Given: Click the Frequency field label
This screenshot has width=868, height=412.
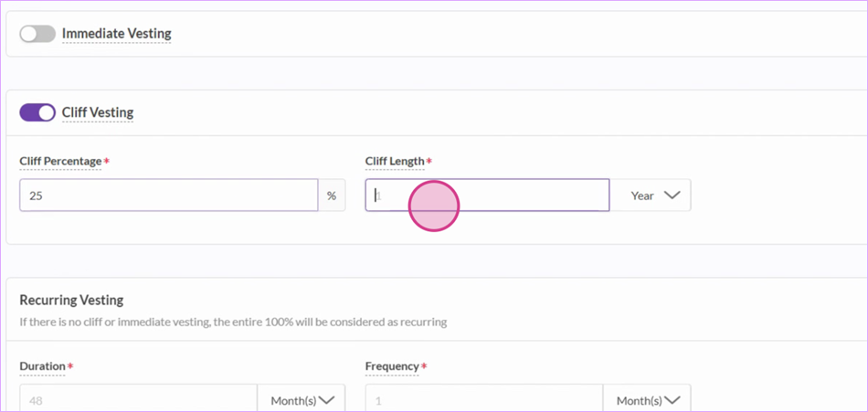Looking at the screenshot, I should [x=392, y=366].
